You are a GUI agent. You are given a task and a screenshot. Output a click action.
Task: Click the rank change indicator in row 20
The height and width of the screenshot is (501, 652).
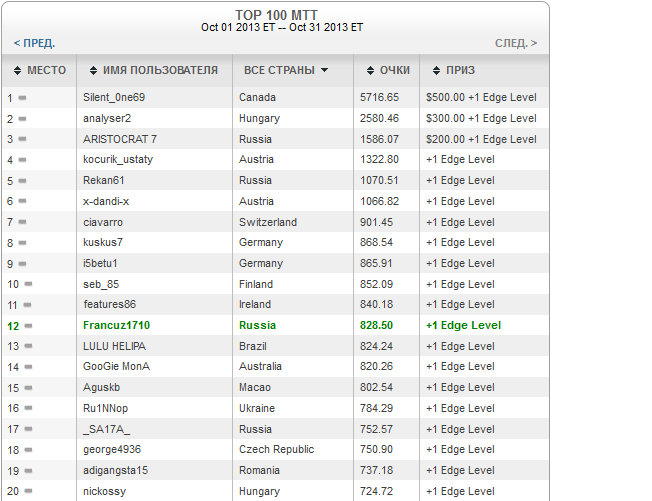(x=27, y=492)
